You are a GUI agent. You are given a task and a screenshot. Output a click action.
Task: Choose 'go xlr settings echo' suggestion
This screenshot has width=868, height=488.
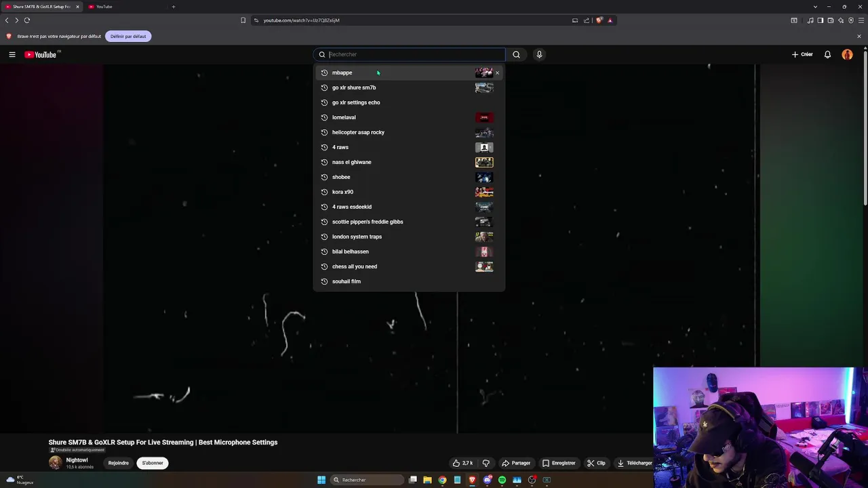(409, 102)
